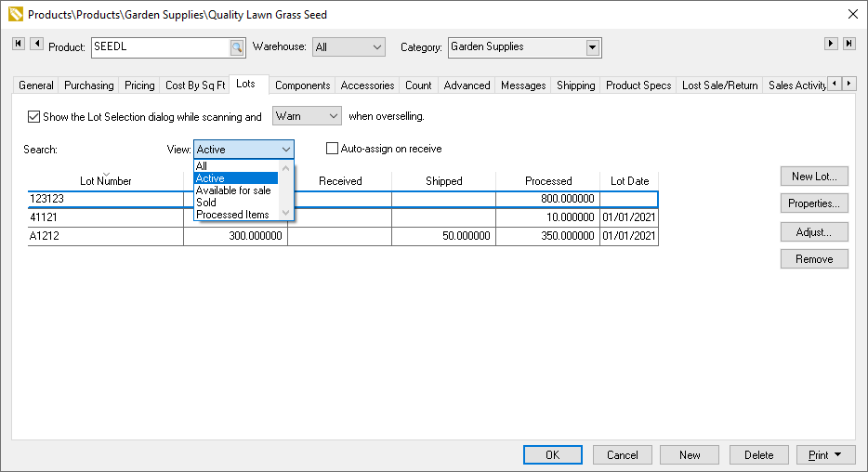The image size is (868, 472).
Task: Switch to the Pricing tab
Action: [x=139, y=85]
